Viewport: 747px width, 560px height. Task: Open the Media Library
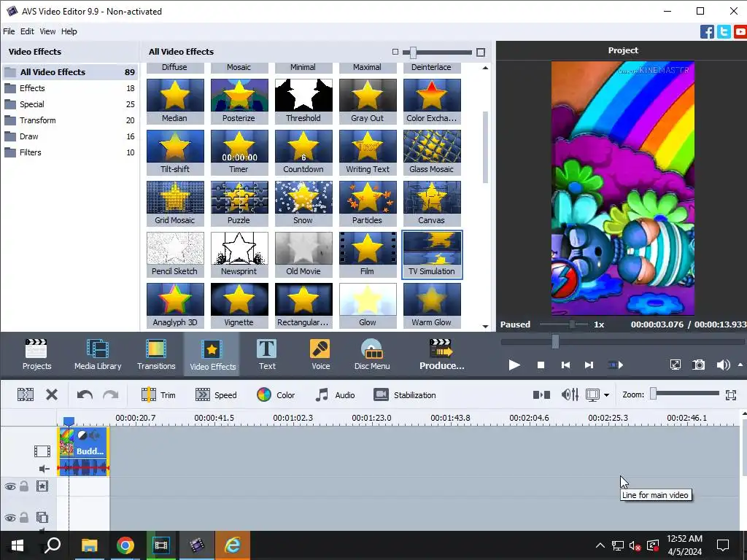[x=98, y=354]
